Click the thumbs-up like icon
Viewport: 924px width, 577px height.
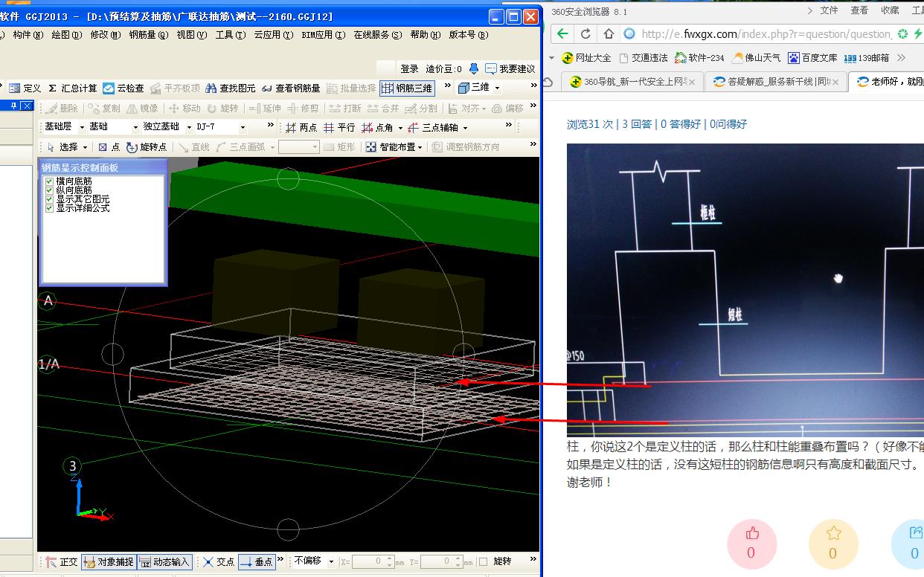point(752,534)
